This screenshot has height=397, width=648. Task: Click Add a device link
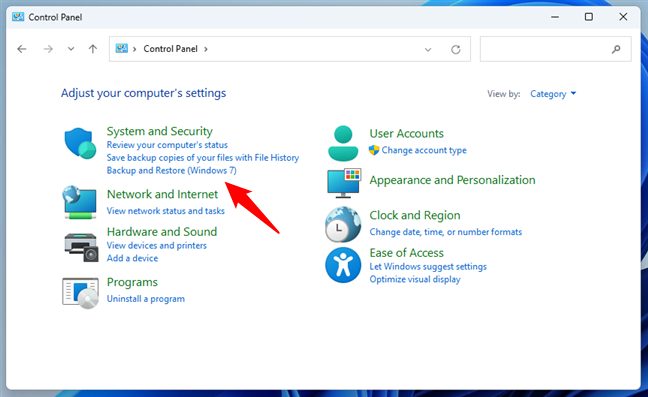click(132, 258)
